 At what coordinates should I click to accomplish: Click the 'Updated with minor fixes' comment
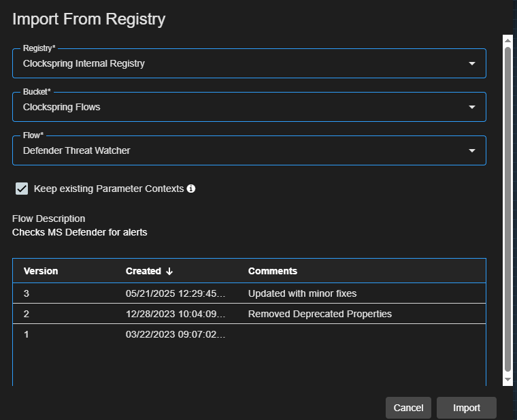pos(302,293)
